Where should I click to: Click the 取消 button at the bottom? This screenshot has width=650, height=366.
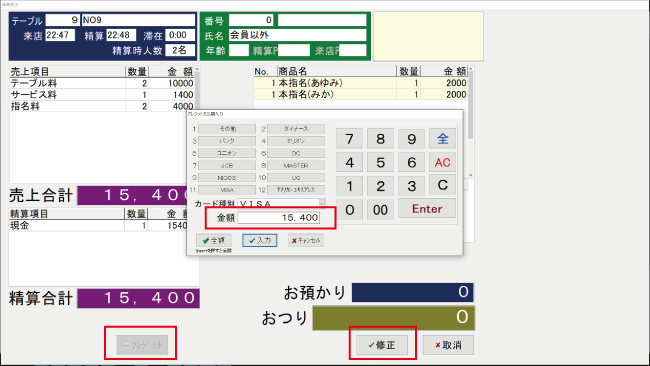coord(448,345)
